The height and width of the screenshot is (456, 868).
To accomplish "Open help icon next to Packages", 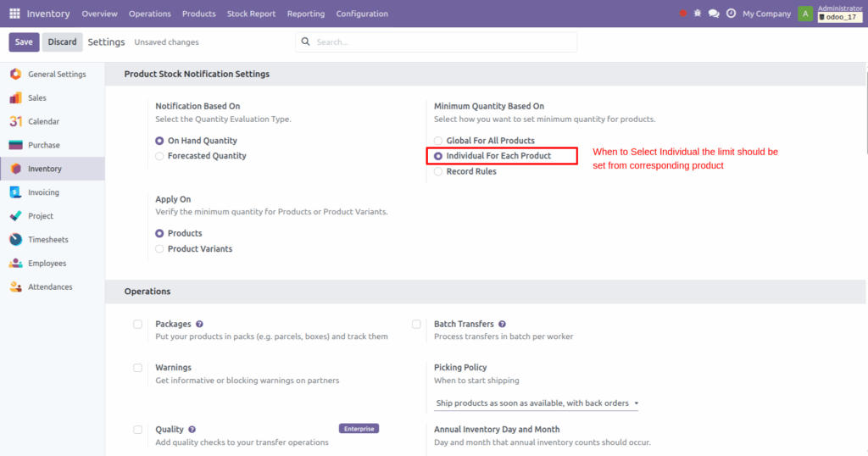I will pyautogui.click(x=199, y=325).
